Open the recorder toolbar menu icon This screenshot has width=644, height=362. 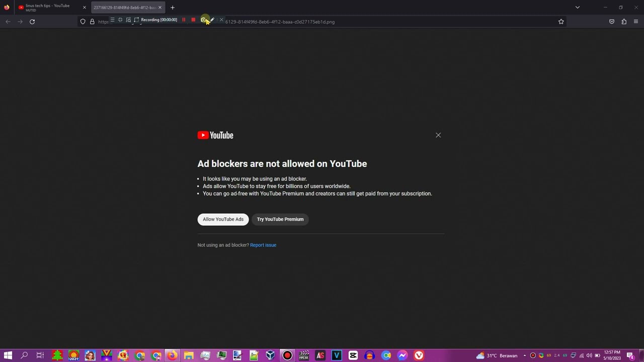[x=112, y=20]
